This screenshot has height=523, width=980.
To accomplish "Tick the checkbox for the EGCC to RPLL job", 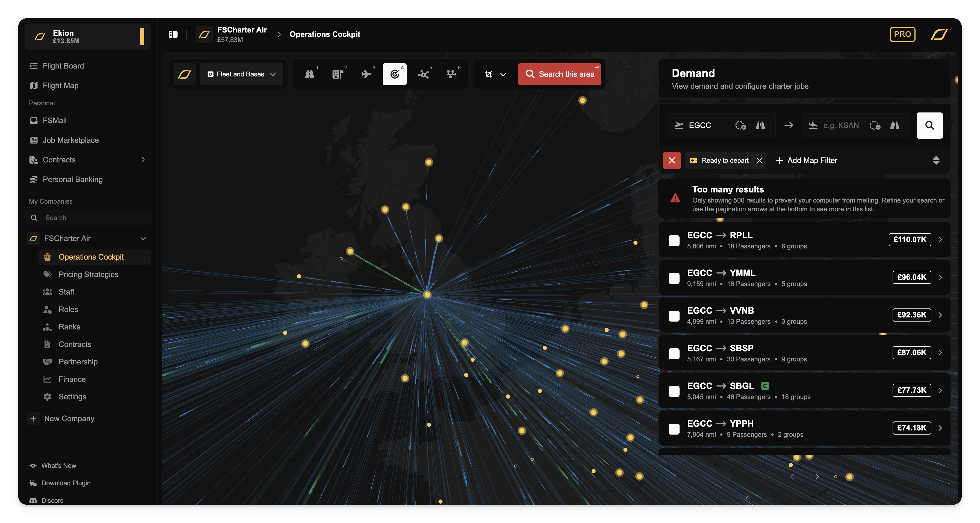I will [674, 240].
